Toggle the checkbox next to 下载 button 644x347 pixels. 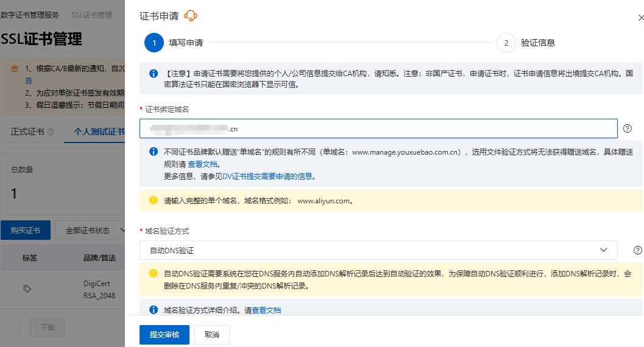(15, 328)
